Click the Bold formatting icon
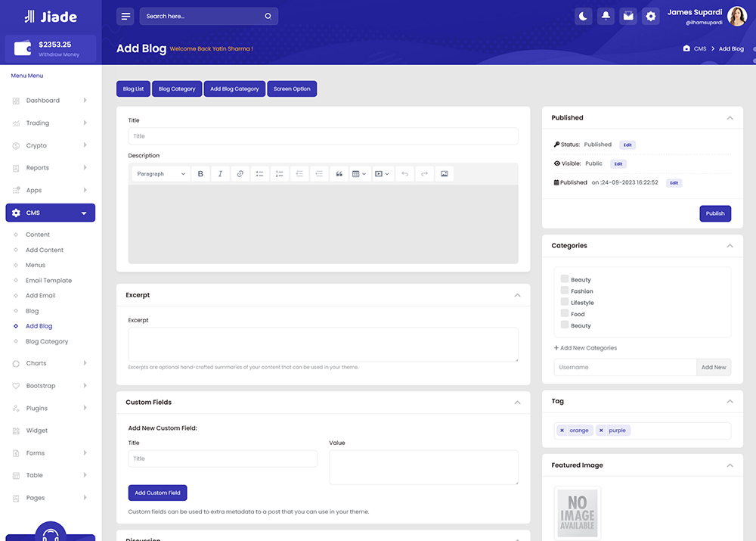This screenshot has width=756, height=541. 200,174
